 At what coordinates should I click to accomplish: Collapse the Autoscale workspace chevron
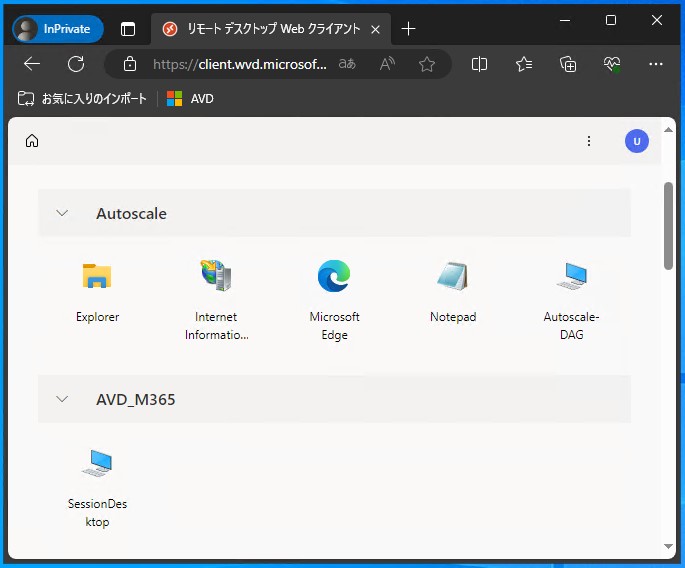click(x=62, y=213)
